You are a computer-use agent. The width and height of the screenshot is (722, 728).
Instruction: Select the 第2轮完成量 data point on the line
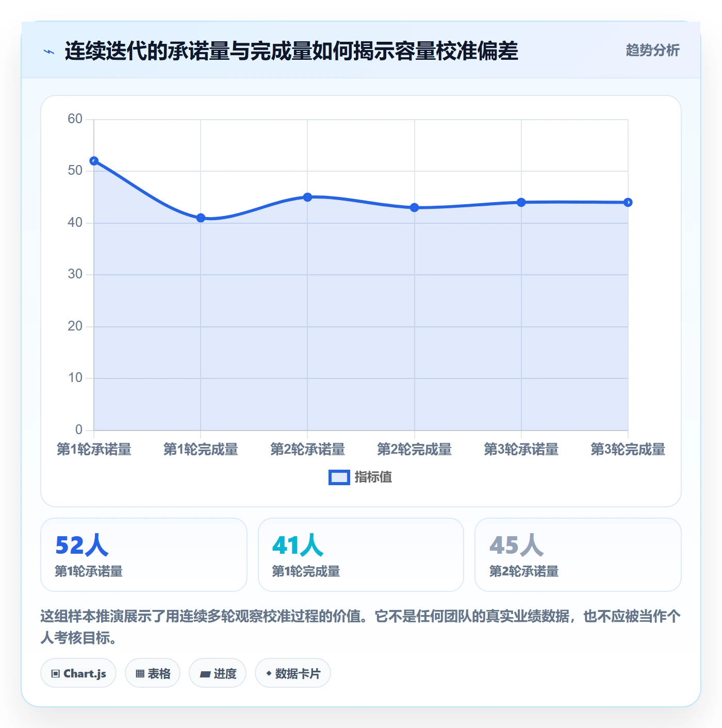click(x=414, y=208)
